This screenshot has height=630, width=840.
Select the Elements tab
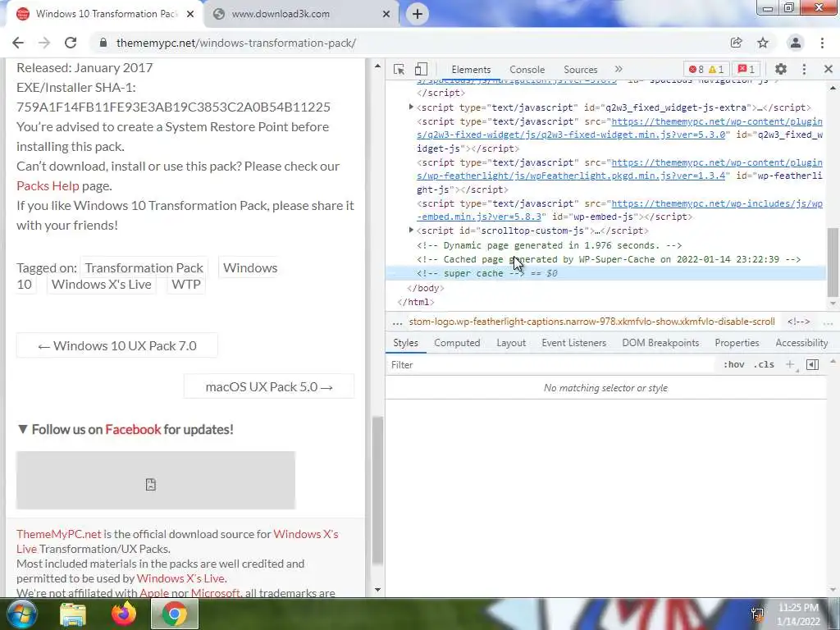471,70
